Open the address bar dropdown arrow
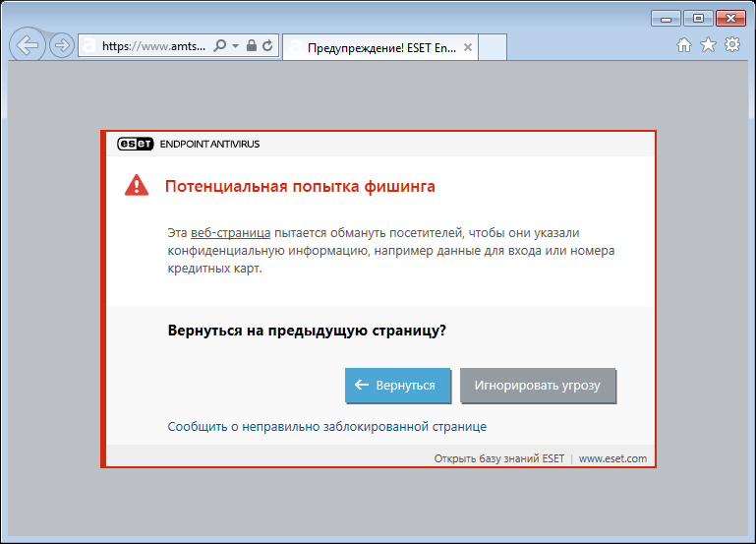 235,46
